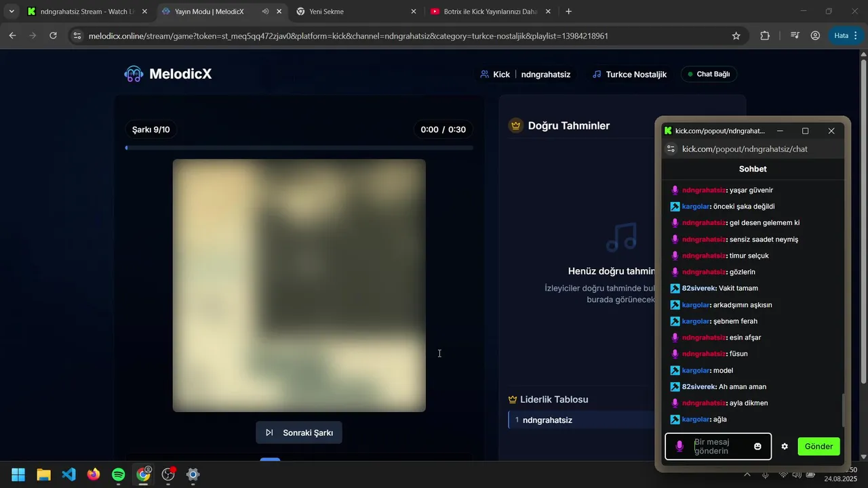
Task: Open OBS Studio from taskbar
Action: click(168, 474)
